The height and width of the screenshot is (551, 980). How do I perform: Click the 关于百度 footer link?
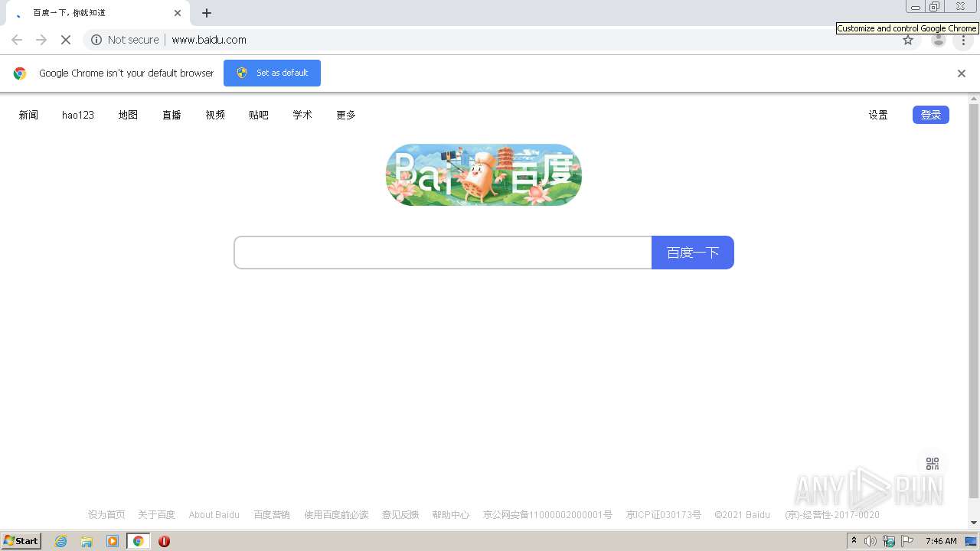click(157, 515)
